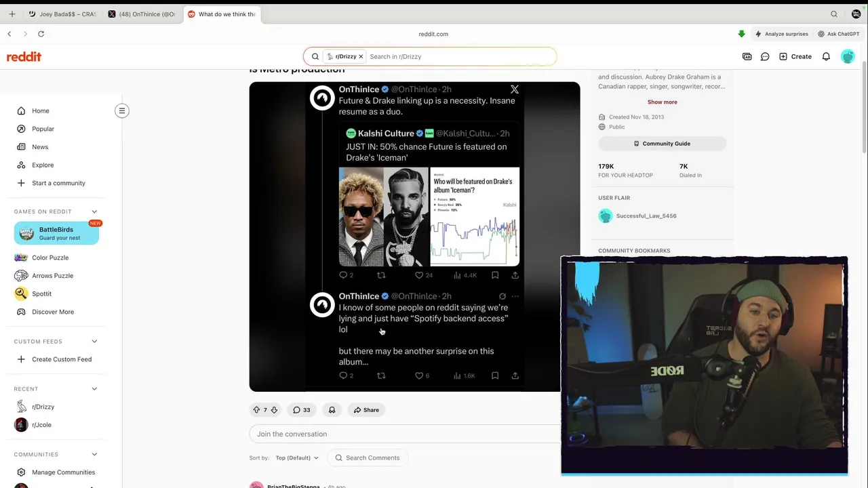Image resolution: width=868 pixels, height=488 pixels.
Task: Open the Reddit advertise icon
Action: pos(747,56)
